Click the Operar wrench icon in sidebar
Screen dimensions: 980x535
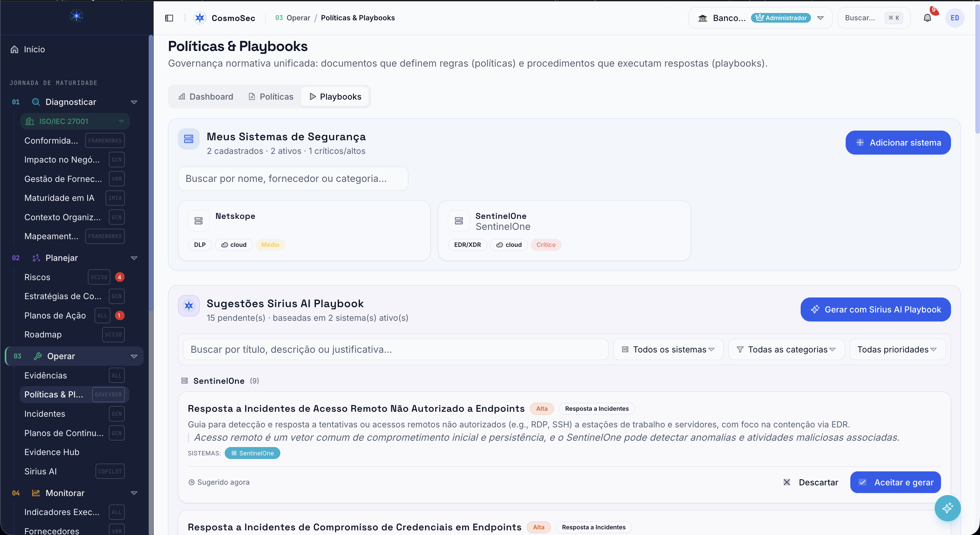point(38,356)
